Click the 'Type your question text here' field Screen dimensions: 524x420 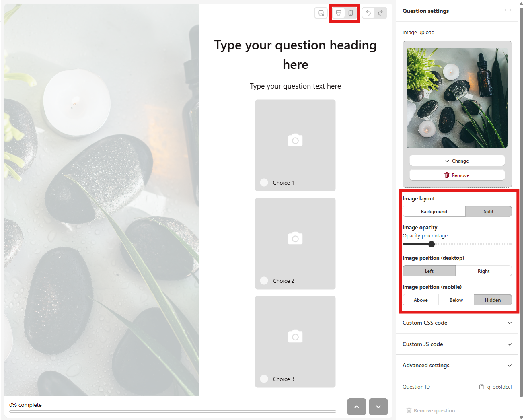tap(295, 86)
